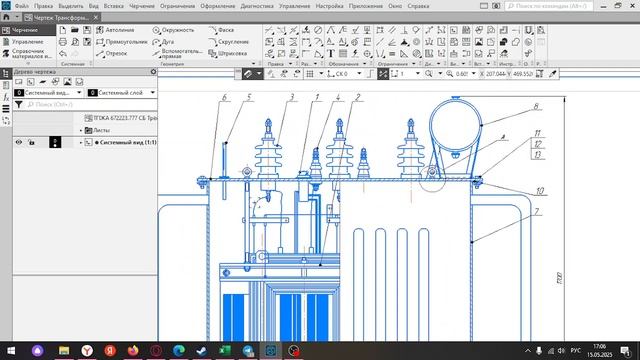Select the Отрезок tool
This screenshot has width=640, height=360.
[112, 53]
